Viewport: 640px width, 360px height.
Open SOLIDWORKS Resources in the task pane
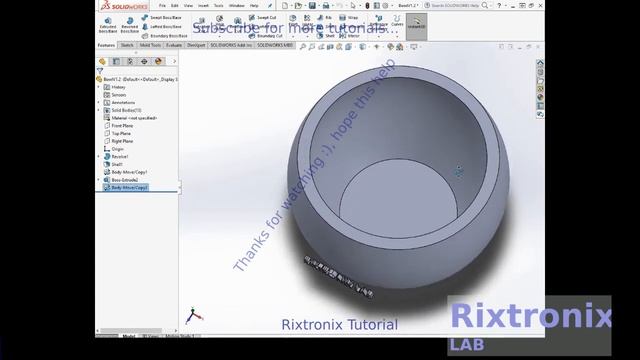[x=540, y=62]
